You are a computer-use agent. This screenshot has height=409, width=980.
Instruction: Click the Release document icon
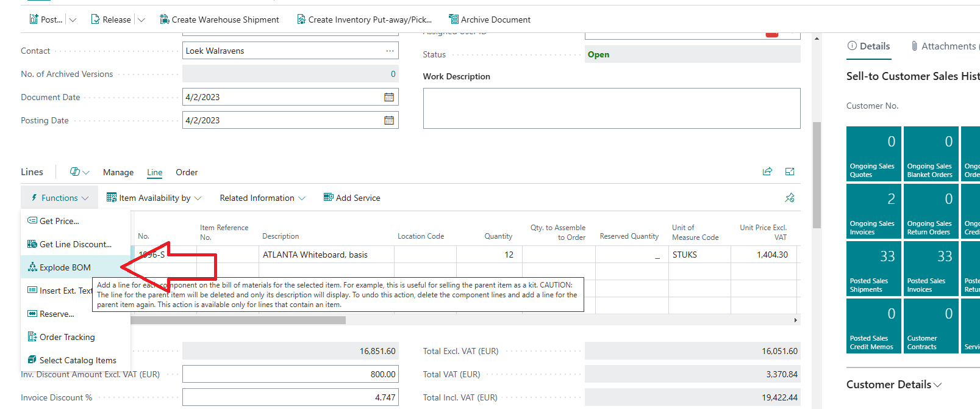coord(95,20)
